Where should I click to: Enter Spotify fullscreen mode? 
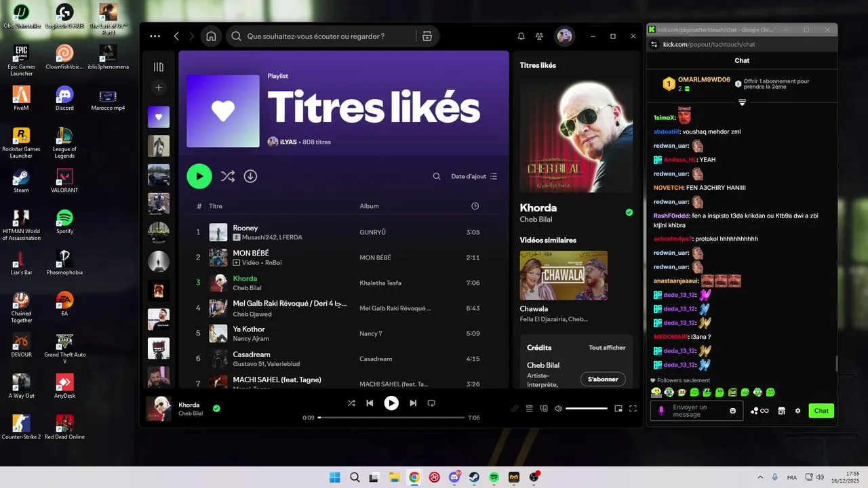[633, 409]
